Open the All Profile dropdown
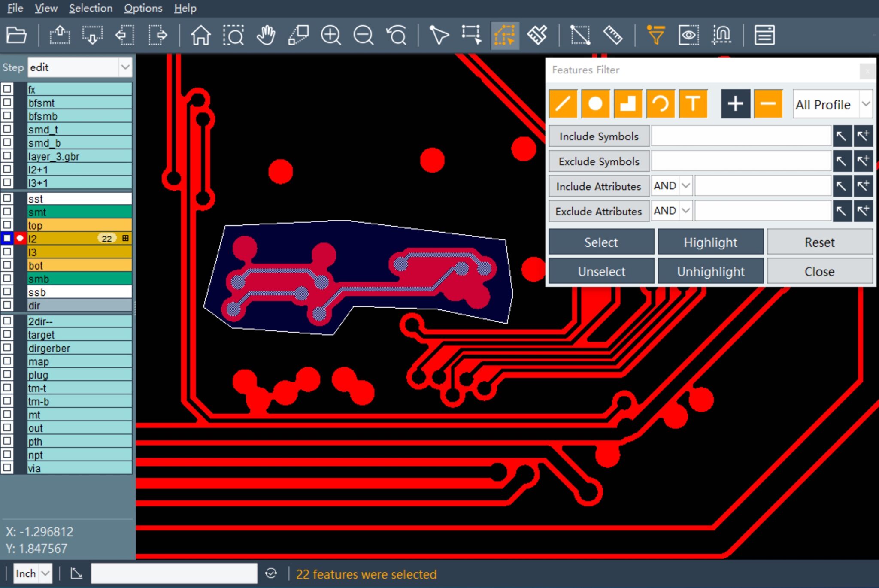This screenshot has height=588, width=879. [x=865, y=104]
